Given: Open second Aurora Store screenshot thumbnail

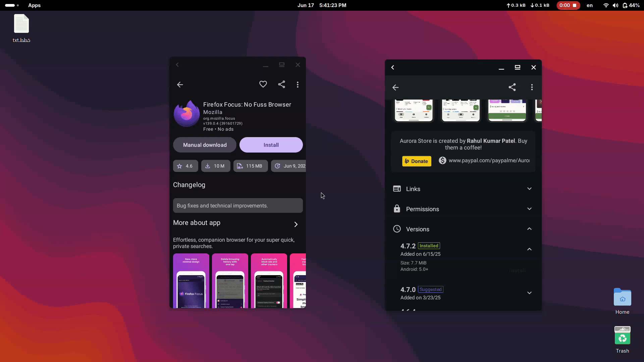Looking at the screenshot, I should pyautogui.click(x=461, y=111).
